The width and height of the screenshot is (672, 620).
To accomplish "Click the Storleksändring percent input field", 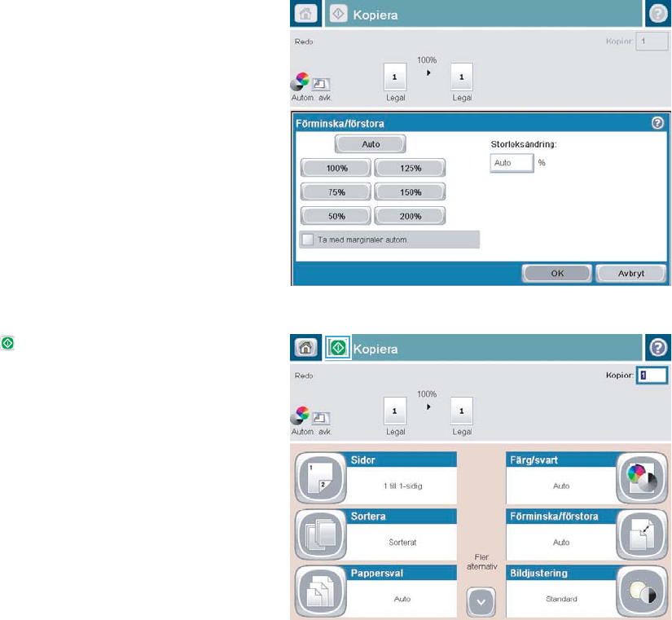I will click(x=512, y=163).
